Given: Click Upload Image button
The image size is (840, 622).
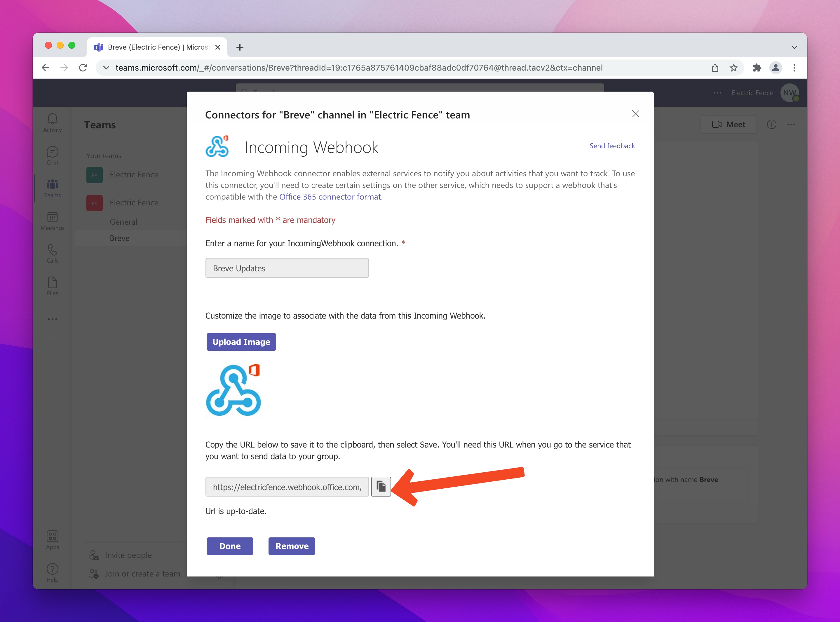Looking at the screenshot, I should point(241,342).
